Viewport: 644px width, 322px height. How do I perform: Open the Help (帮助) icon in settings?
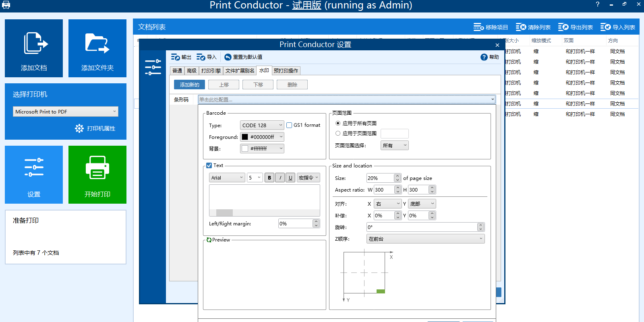484,57
